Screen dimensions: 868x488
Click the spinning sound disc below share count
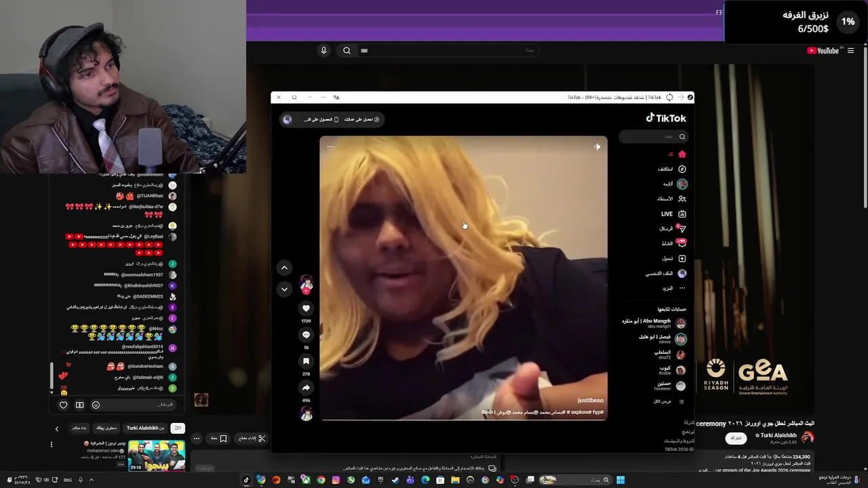tap(307, 413)
